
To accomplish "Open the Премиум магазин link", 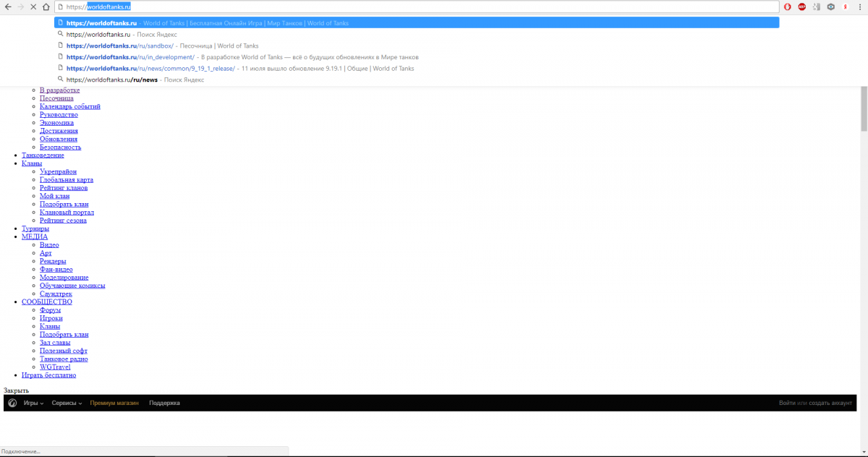I will click(115, 403).
